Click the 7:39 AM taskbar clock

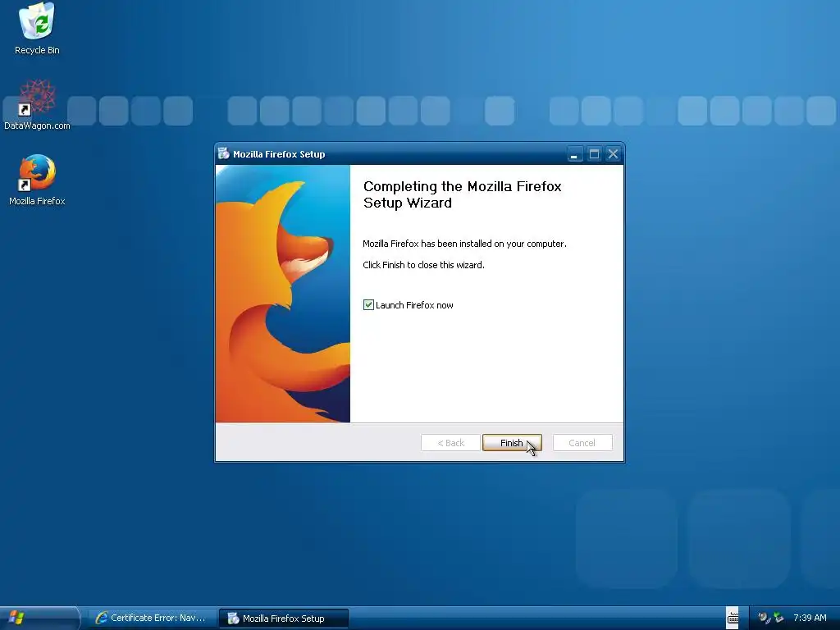(810, 618)
